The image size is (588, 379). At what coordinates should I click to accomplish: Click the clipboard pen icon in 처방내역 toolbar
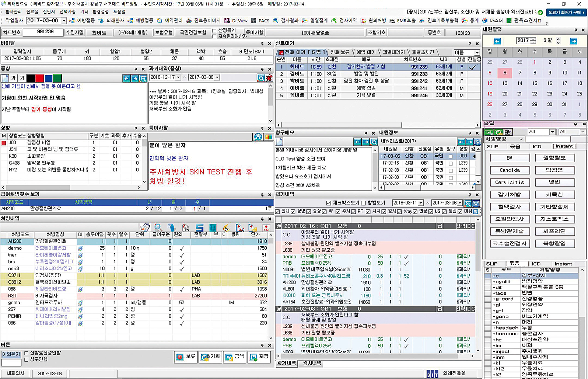(145, 227)
